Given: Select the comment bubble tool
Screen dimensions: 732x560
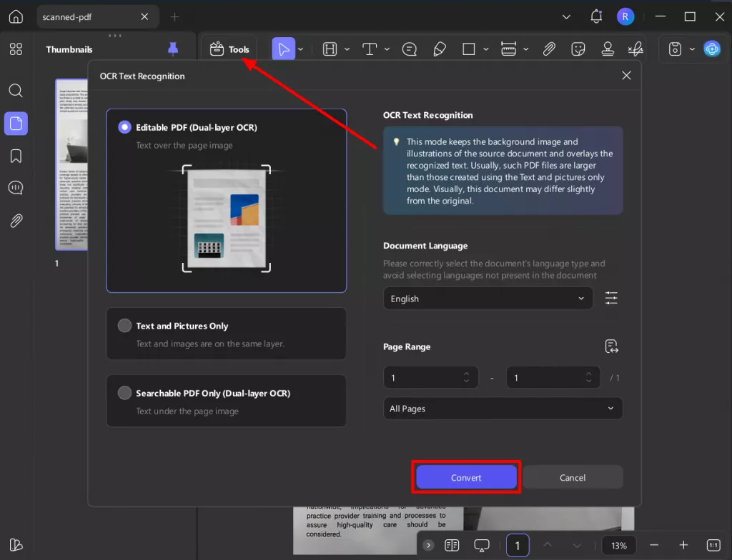Looking at the screenshot, I should [x=410, y=49].
